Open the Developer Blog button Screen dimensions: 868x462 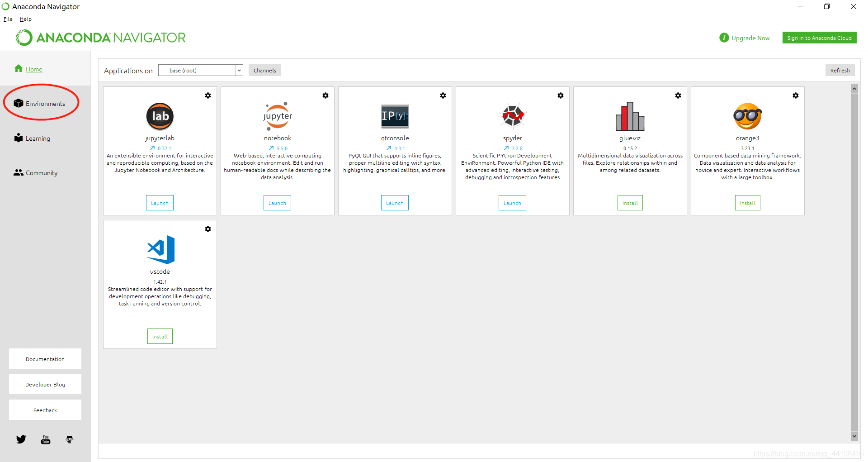coord(45,384)
